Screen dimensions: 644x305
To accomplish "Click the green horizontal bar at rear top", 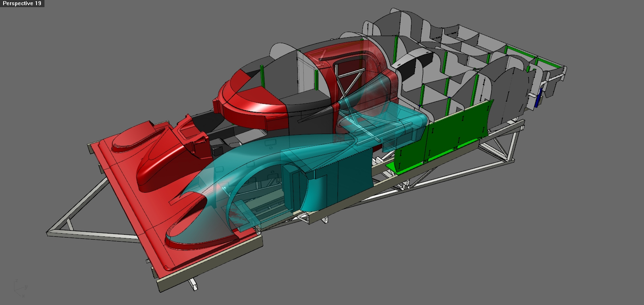I will [x=520, y=52].
